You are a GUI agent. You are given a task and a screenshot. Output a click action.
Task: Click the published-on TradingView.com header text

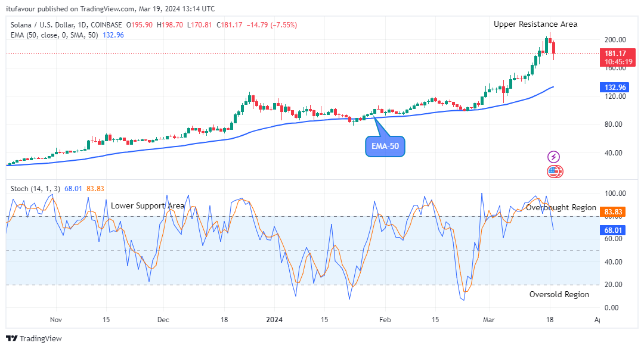[110, 8]
